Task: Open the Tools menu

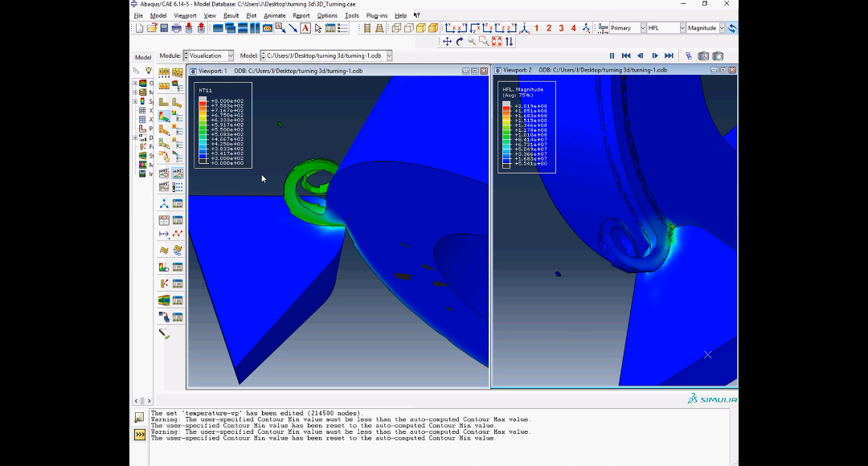Action: [x=351, y=15]
